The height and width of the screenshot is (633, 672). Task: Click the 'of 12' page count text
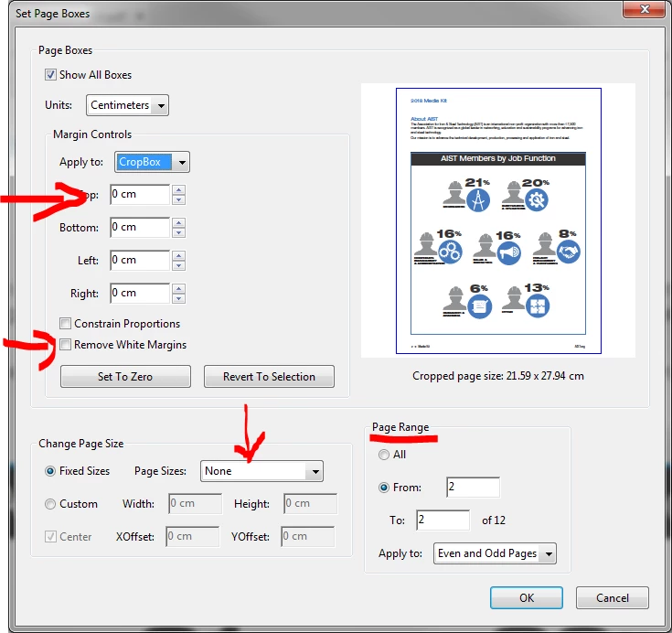[494, 520]
